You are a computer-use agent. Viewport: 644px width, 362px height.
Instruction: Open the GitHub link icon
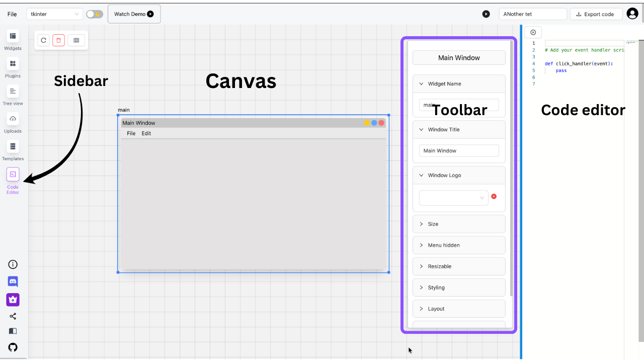[13, 347]
